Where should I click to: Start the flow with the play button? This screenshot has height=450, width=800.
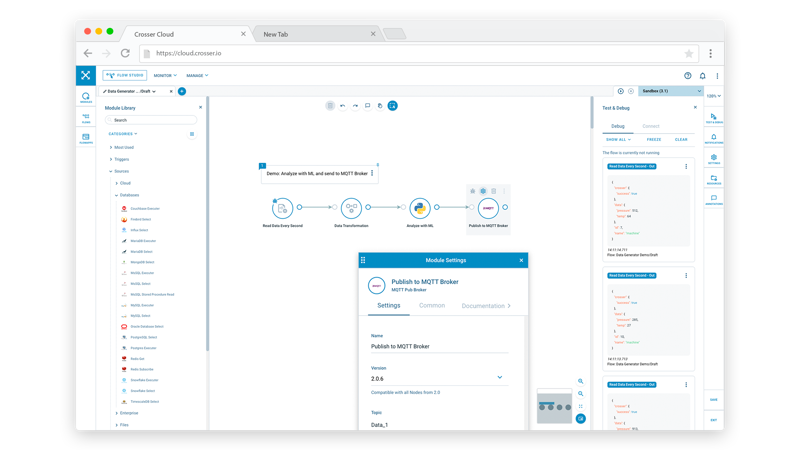(620, 91)
